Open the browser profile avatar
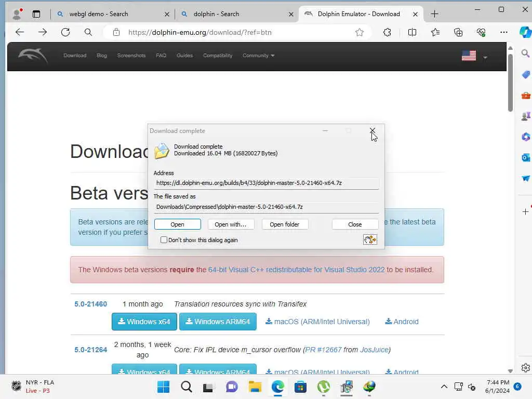The image size is (532, 399). click(17, 14)
